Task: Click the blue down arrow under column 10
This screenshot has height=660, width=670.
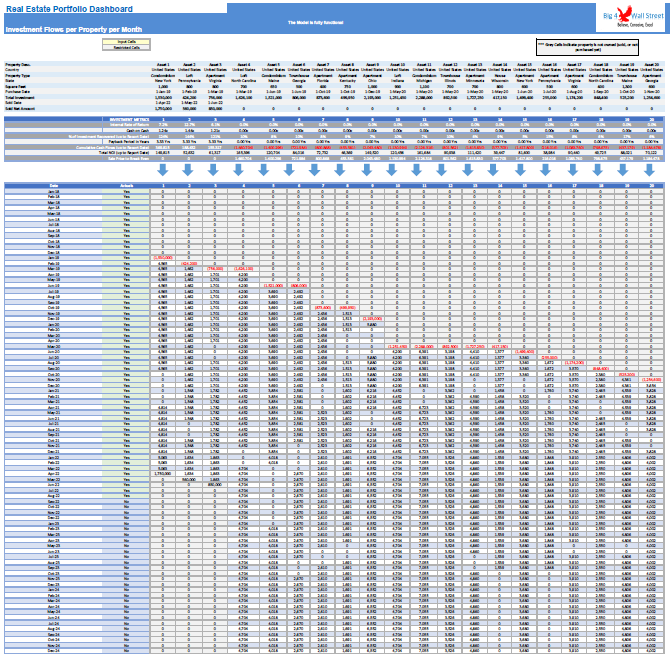Action: [391, 170]
